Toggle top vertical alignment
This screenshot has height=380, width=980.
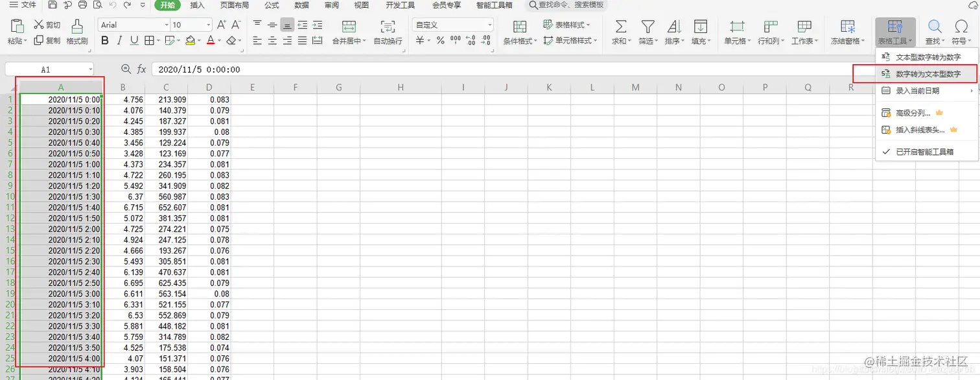pyautogui.click(x=257, y=25)
